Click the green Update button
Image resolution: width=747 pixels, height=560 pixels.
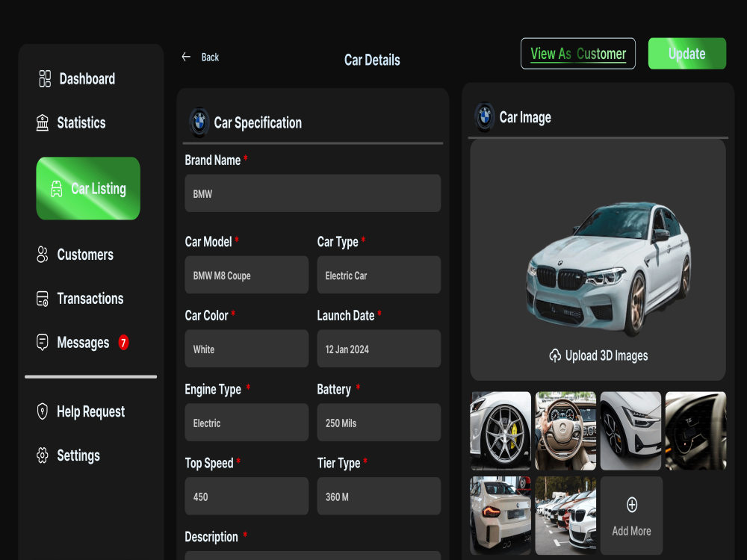click(x=687, y=53)
